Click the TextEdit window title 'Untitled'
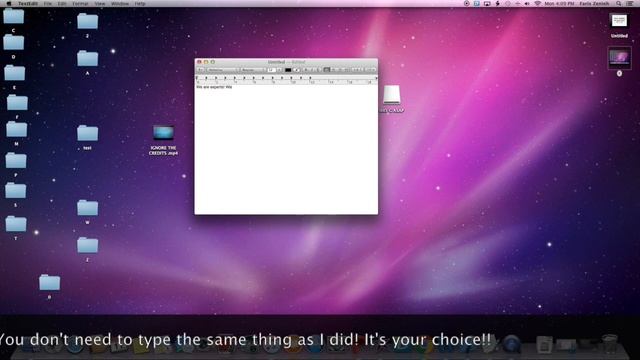640x360 pixels. click(276, 62)
